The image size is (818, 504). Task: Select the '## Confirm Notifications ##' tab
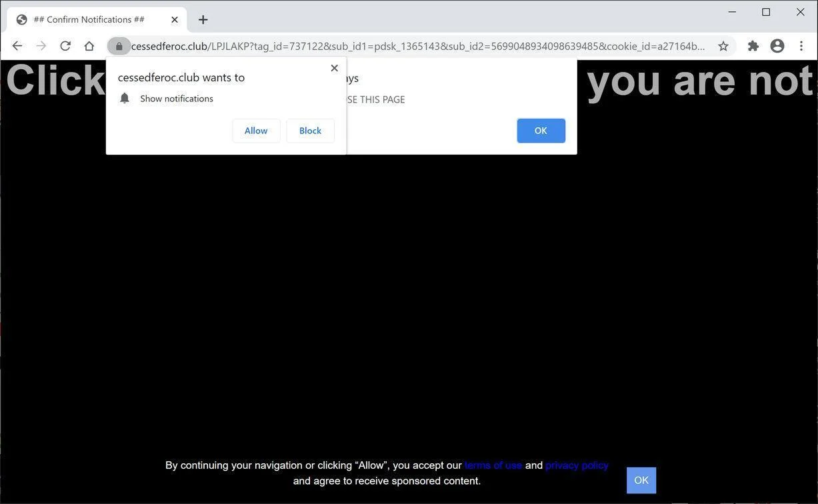tap(97, 20)
